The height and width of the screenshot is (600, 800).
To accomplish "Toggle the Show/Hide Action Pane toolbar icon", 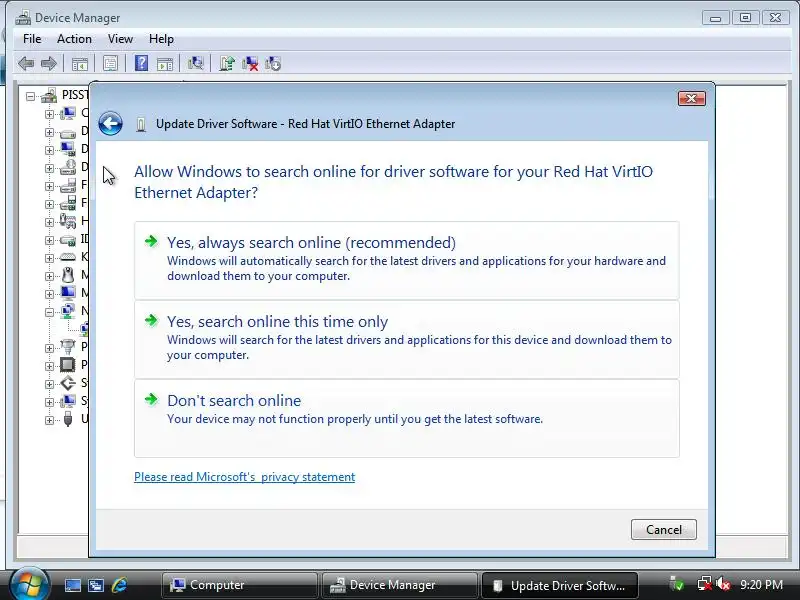I will pos(165,64).
